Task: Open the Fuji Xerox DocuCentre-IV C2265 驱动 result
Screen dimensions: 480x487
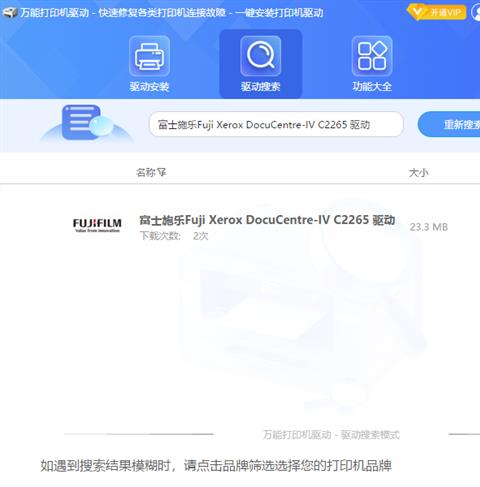Action: pyautogui.click(x=267, y=220)
